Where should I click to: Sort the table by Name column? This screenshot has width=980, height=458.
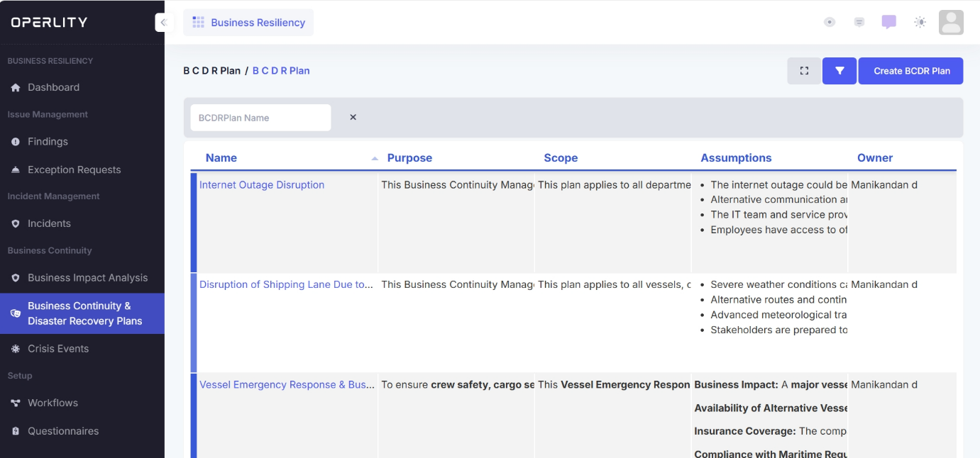221,158
